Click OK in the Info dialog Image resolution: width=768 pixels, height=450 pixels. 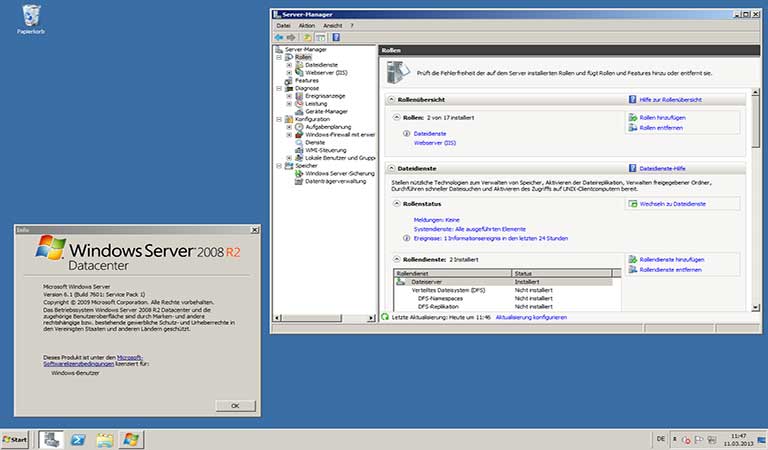tap(235, 406)
